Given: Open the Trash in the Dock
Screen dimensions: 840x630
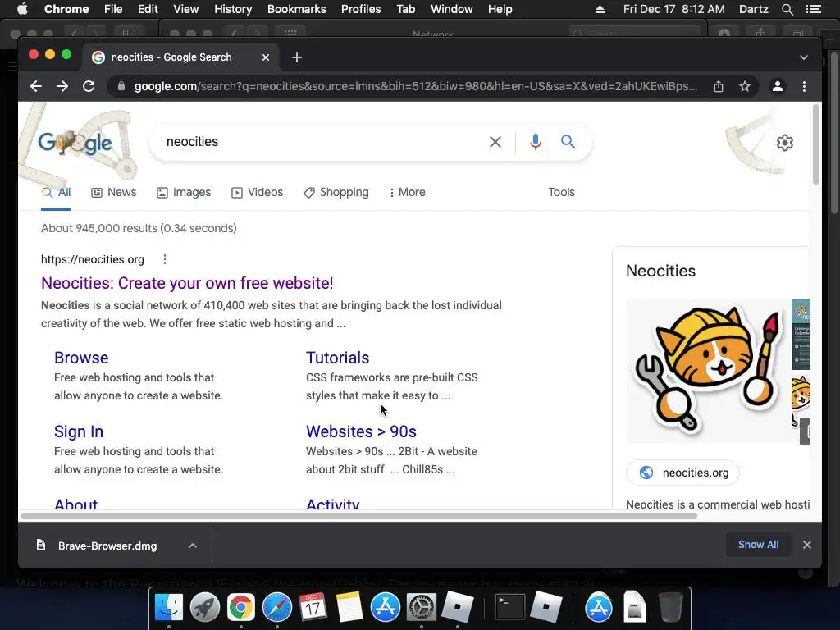Looking at the screenshot, I should click(x=670, y=607).
